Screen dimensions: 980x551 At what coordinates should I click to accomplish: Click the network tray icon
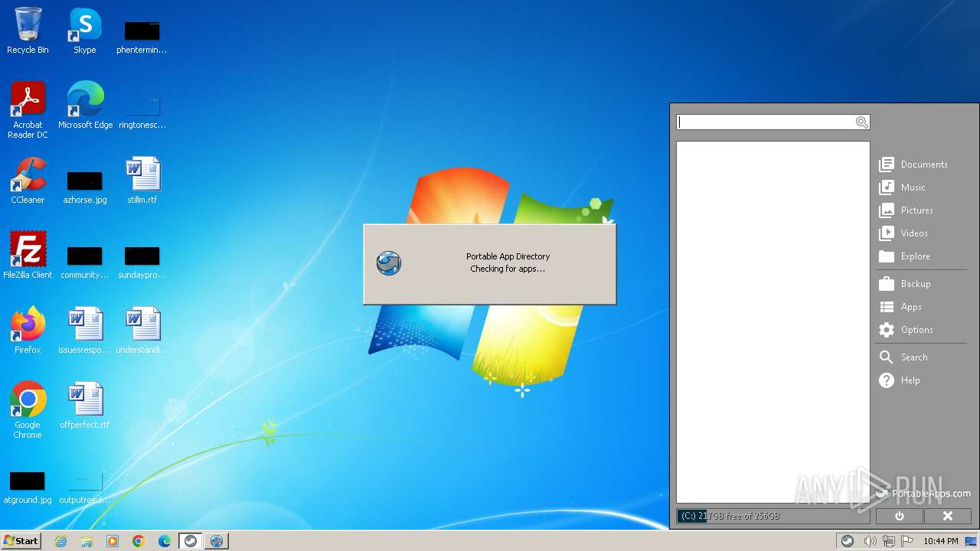click(x=889, y=541)
